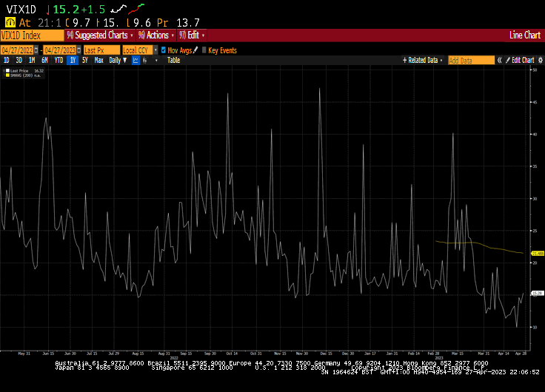Click the bar chart type icon
The height and width of the screenshot is (392, 545).
[145, 60]
